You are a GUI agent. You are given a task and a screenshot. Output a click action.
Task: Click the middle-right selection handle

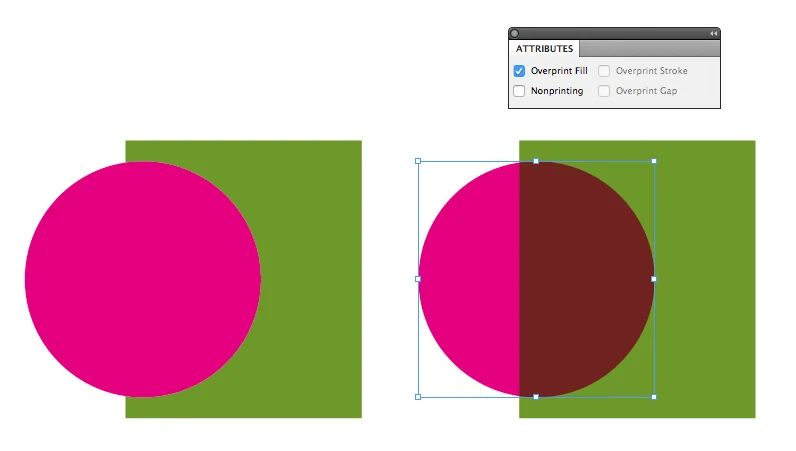coord(654,279)
